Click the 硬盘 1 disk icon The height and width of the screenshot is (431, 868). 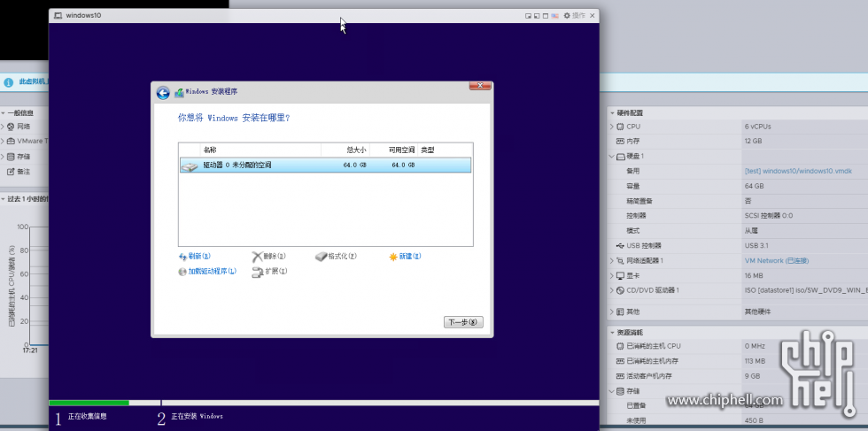click(x=620, y=157)
